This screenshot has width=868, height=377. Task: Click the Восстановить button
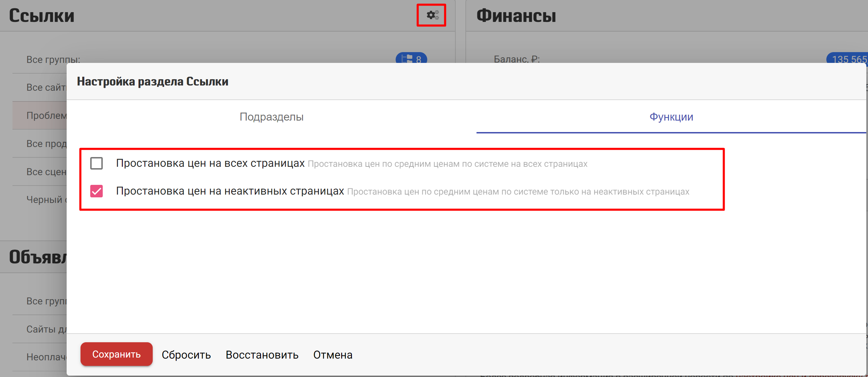(x=262, y=355)
